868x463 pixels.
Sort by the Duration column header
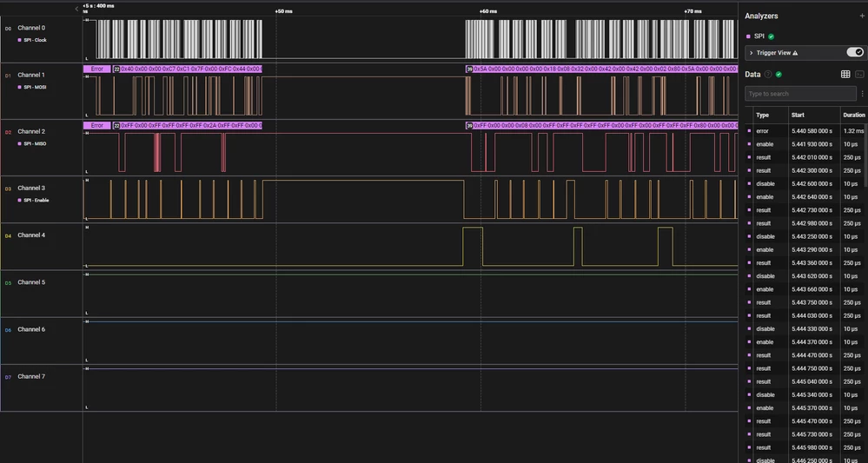[x=853, y=115]
